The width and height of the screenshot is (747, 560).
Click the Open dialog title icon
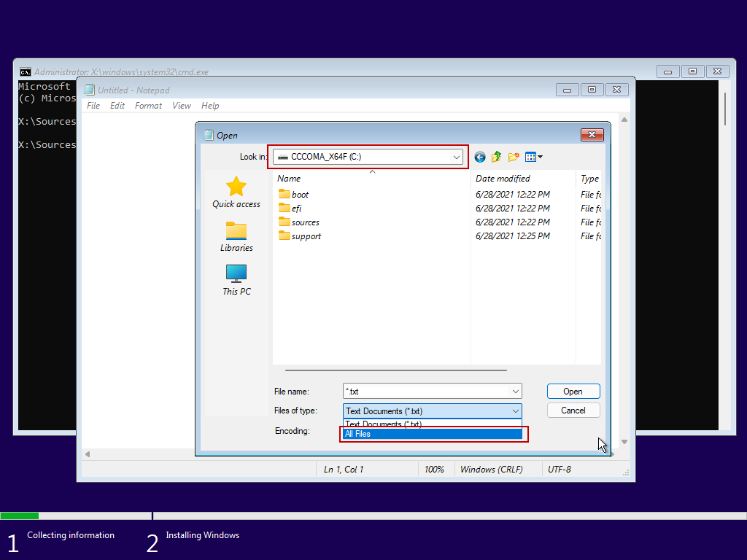click(209, 135)
